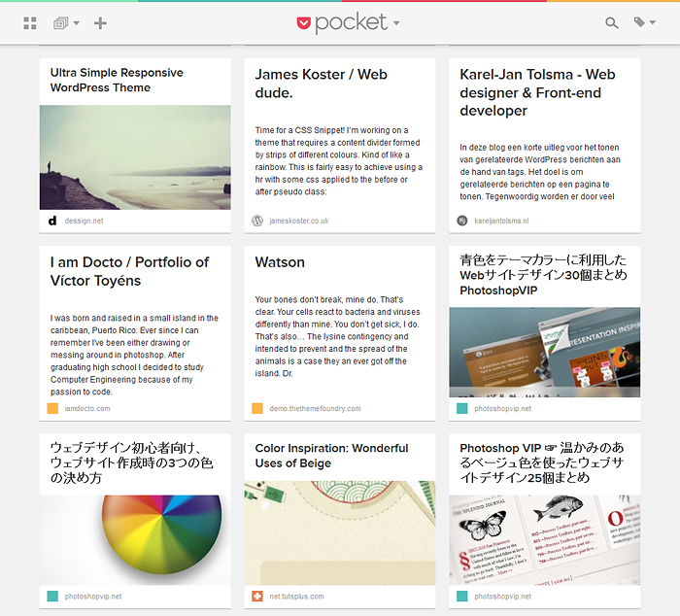The image size is (680, 616).
Task: Click teal favicon under butterfly journal card
Action: 462,597
